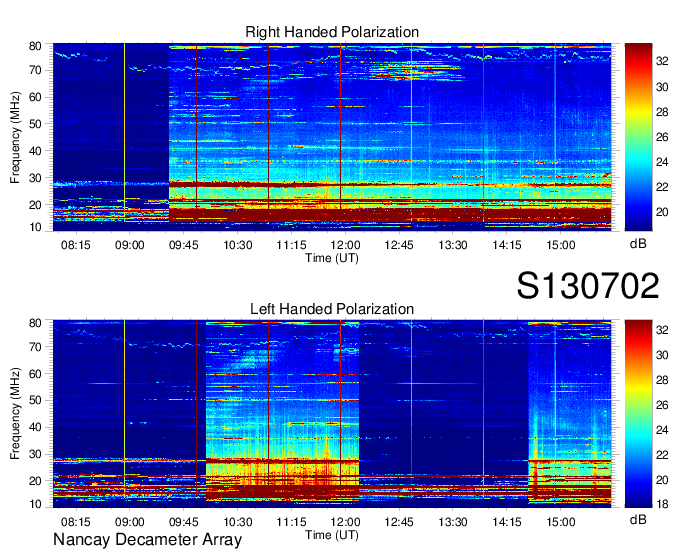The width and height of the screenshot is (680, 552).
Task: Click the 24 tick on Left Handed color bar
Action: tap(662, 430)
